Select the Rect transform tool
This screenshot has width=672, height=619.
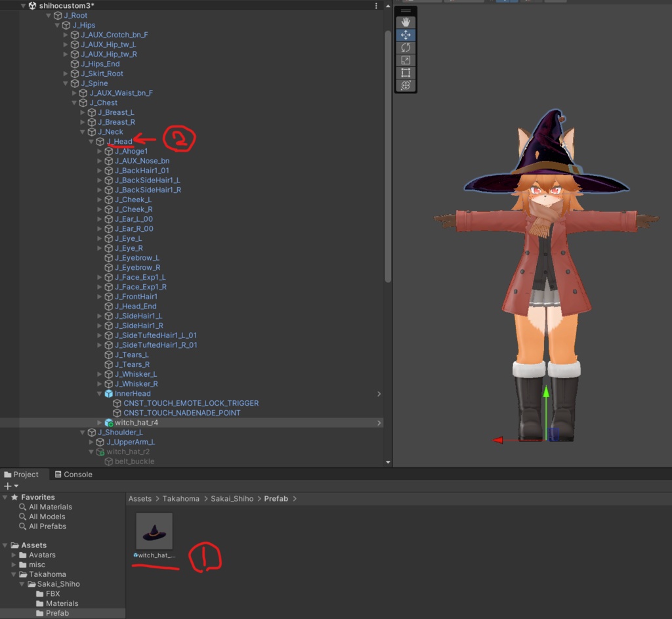pyautogui.click(x=406, y=73)
